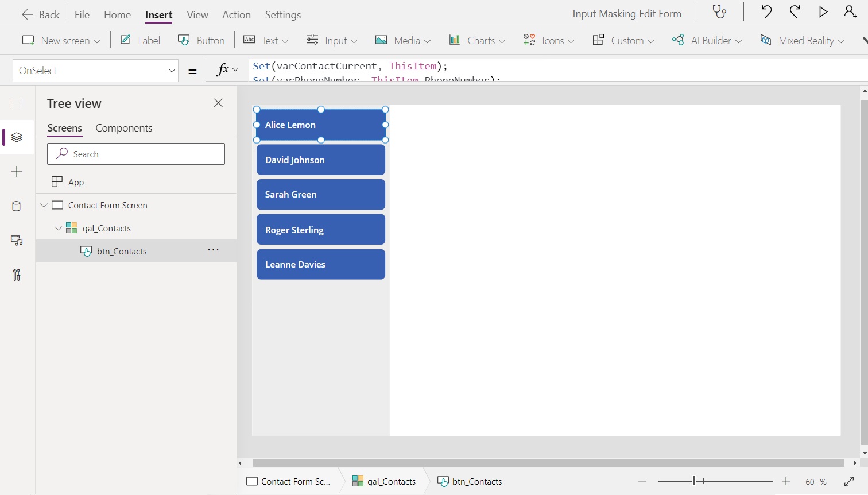Viewport: 868px width, 495px height.
Task: Open the View menu
Action: [197, 14]
